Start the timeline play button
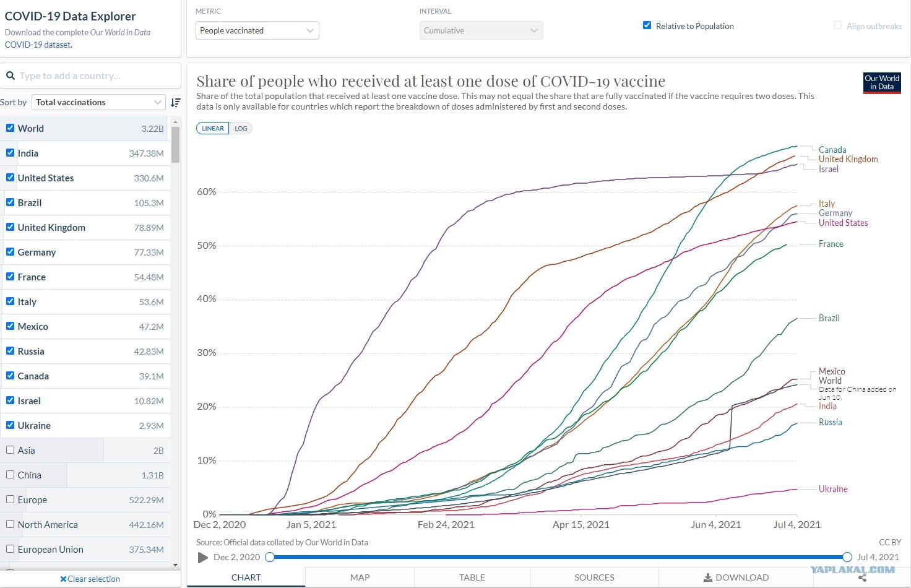This screenshot has width=911, height=588. [x=202, y=558]
